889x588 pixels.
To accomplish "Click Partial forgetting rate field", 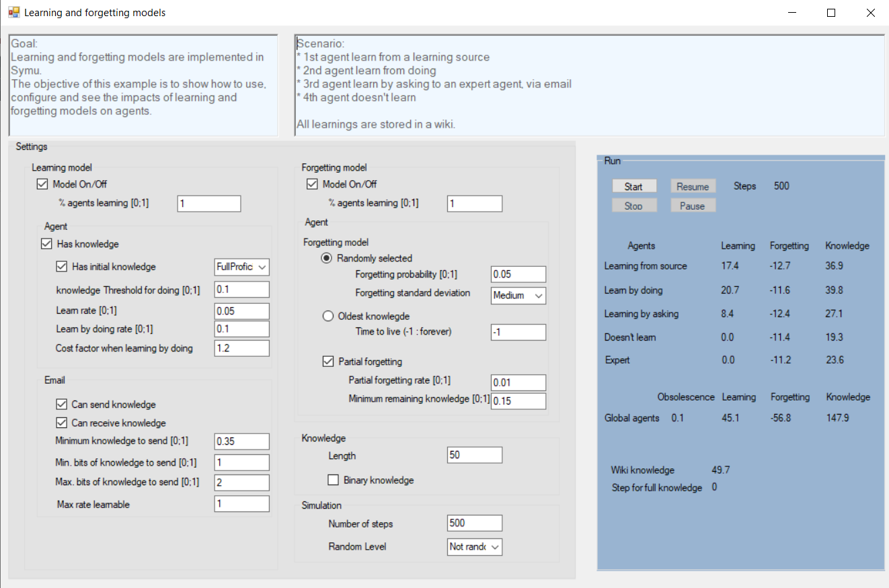I will 518,382.
